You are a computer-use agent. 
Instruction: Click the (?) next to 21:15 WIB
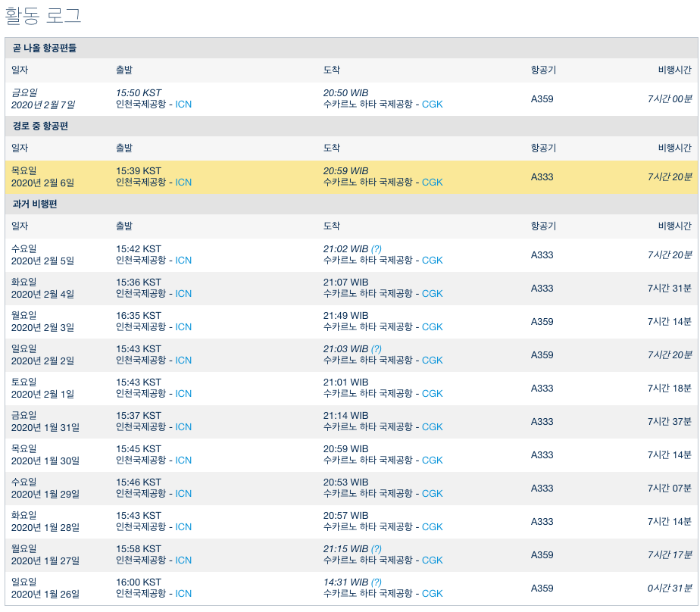point(377,549)
